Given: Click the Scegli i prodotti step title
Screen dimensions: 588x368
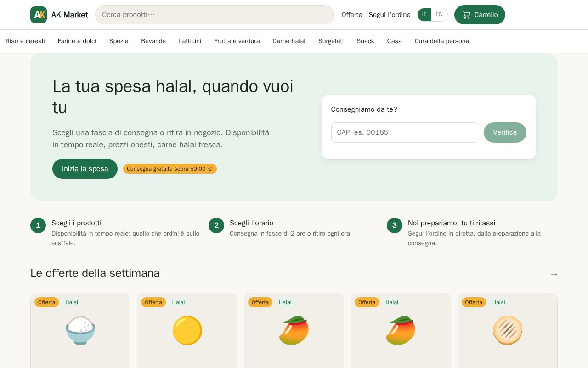Looking at the screenshot, I should click(x=76, y=223).
